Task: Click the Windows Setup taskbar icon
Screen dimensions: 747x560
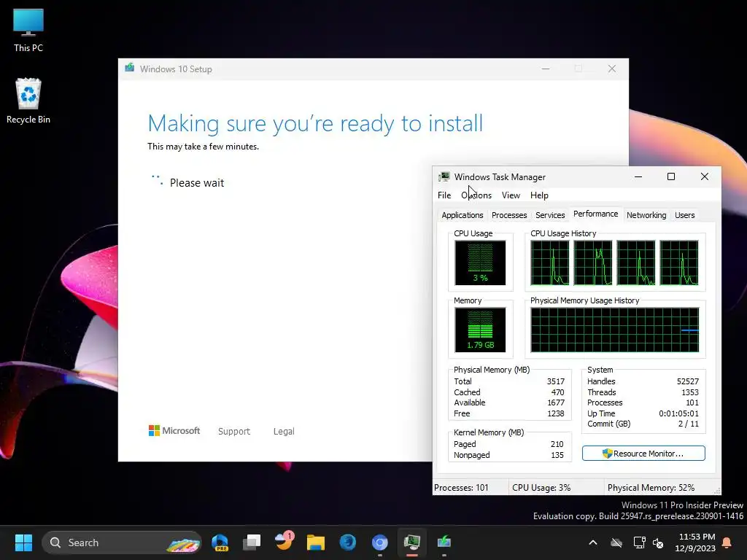Action: click(x=444, y=542)
